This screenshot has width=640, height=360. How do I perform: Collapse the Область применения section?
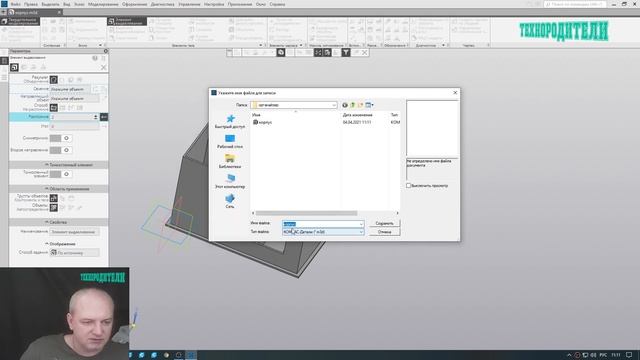59,189
